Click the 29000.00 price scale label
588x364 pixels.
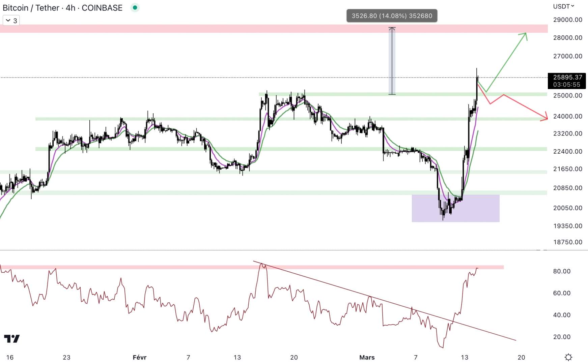click(x=567, y=20)
